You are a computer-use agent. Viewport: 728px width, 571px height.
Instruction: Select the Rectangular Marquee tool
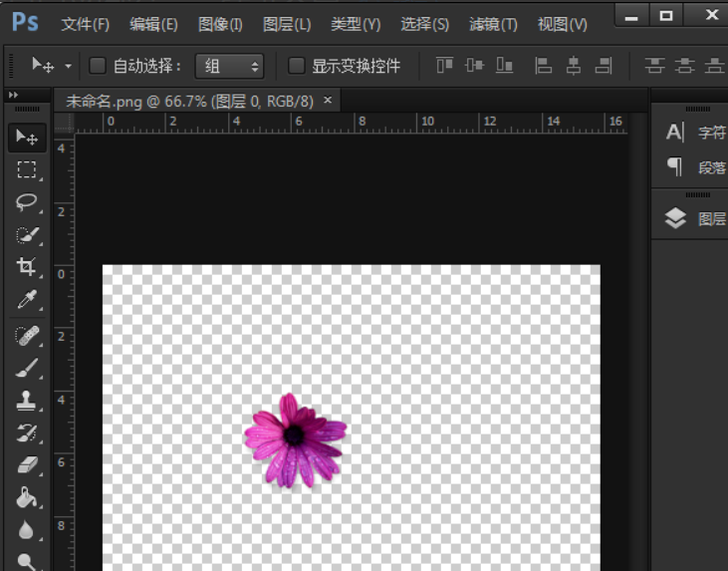tap(27, 169)
